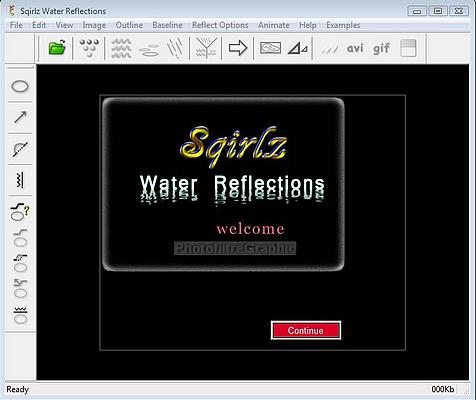Click the ellipse icon with small arrow
This screenshot has height=400, width=476.
click(x=20, y=288)
